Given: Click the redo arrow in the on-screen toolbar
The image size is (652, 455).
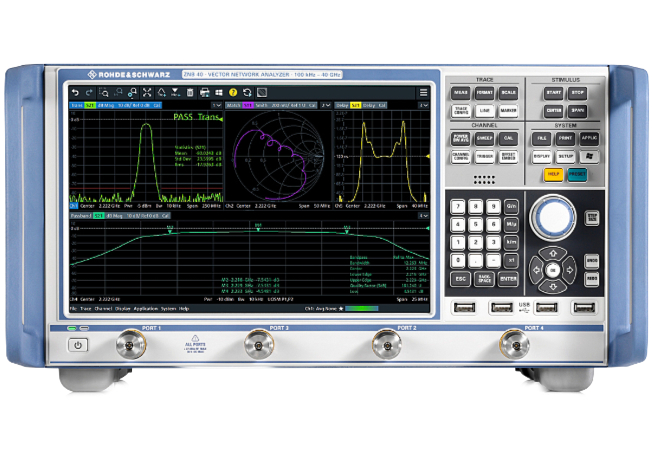Looking at the screenshot, I should point(89,92).
